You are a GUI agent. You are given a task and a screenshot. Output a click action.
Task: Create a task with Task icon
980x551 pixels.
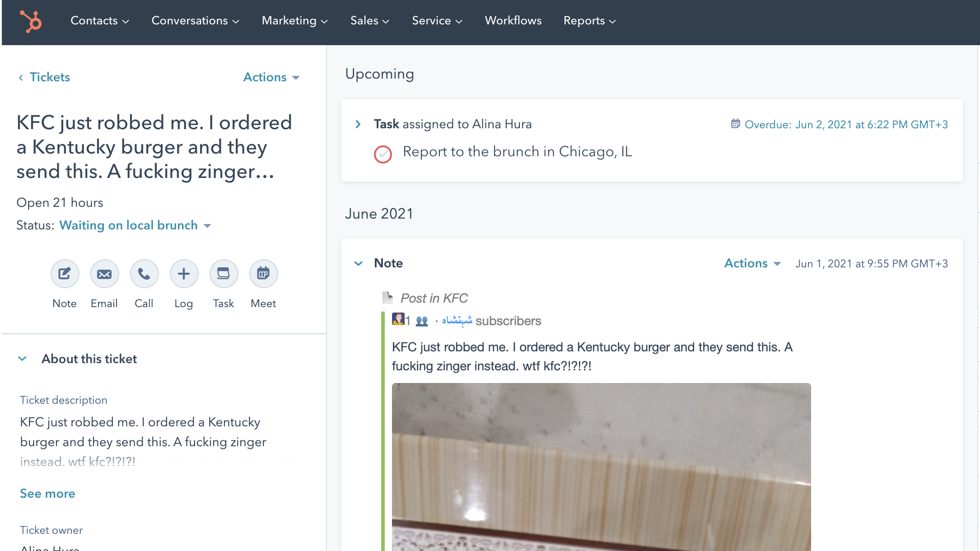[224, 274]
